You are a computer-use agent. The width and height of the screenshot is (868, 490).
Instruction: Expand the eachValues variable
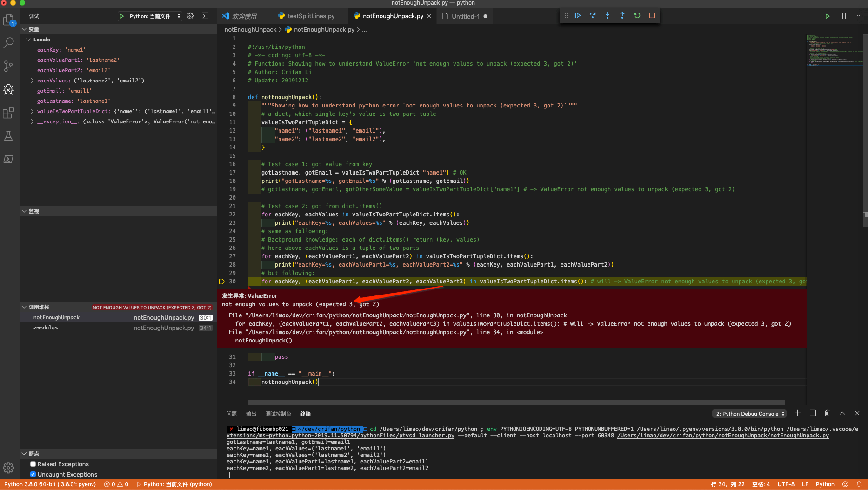pyautogui.click(x=32, y=81)
